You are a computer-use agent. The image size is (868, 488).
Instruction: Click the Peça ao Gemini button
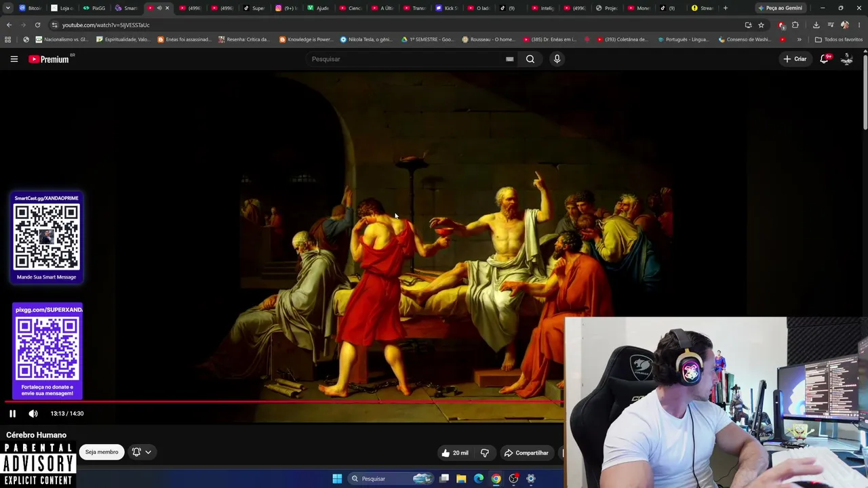tap(780, 8)
